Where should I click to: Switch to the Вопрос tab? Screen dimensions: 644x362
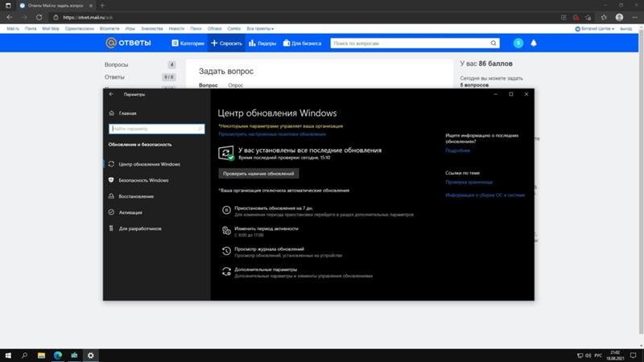208,85
